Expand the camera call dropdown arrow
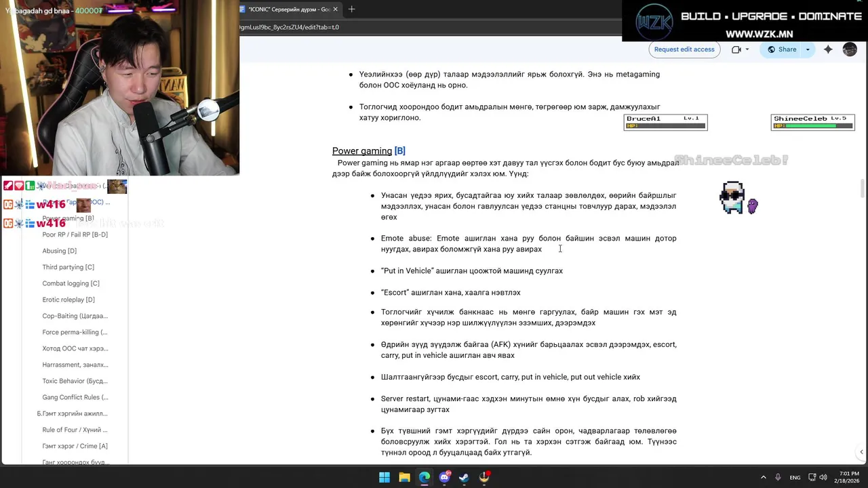 coord(747,49)
